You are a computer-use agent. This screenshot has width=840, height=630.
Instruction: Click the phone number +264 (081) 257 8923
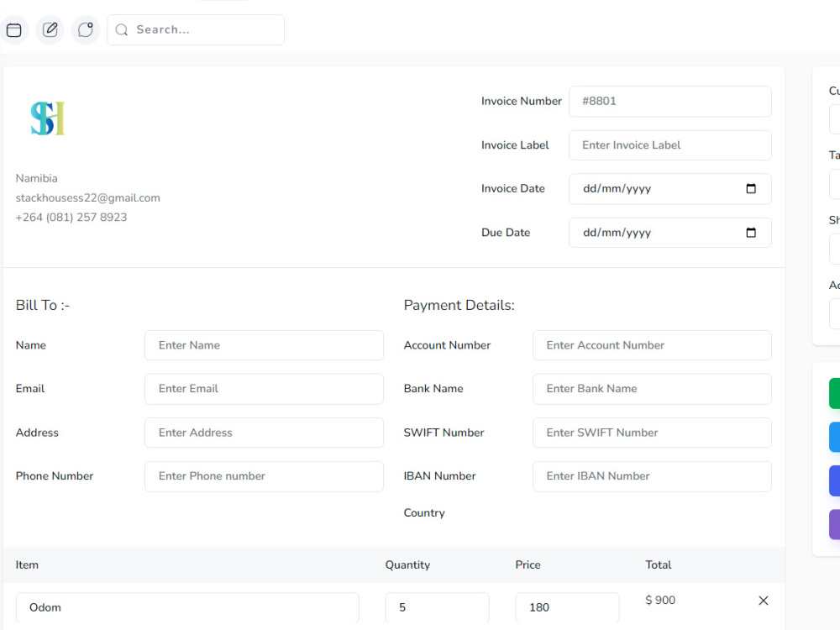[71, 217]
